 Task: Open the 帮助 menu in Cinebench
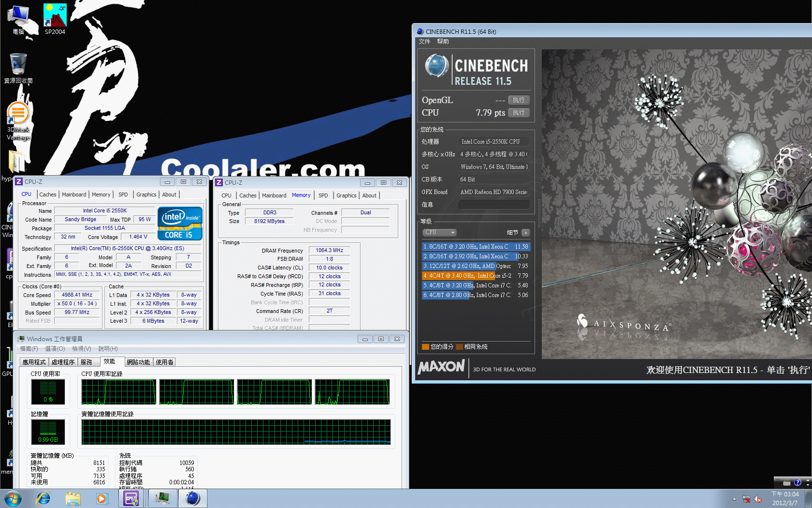coord(443,42)
